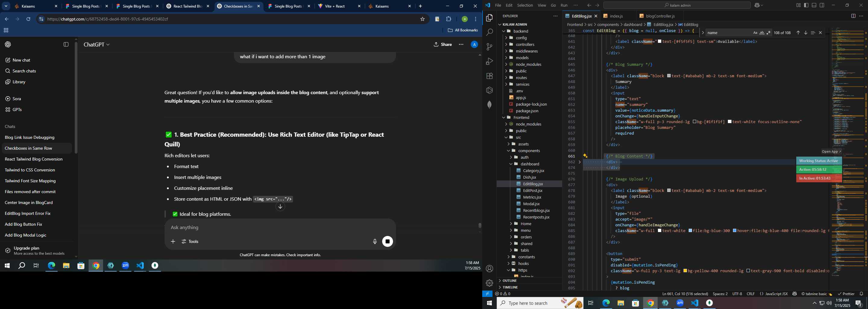
Task: Open Run and Debug view in VS Code
Action: pyautogui.click(x=489, y=61)
